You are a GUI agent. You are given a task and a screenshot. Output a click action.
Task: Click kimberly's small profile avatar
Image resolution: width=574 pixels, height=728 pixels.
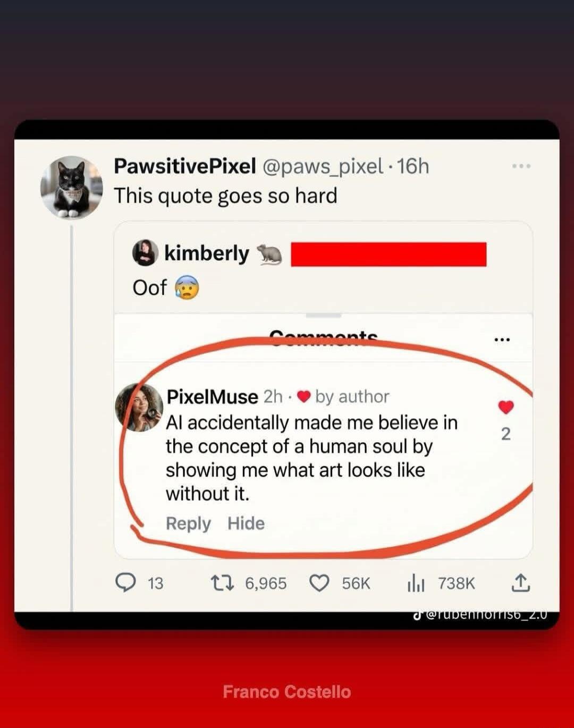145,252
